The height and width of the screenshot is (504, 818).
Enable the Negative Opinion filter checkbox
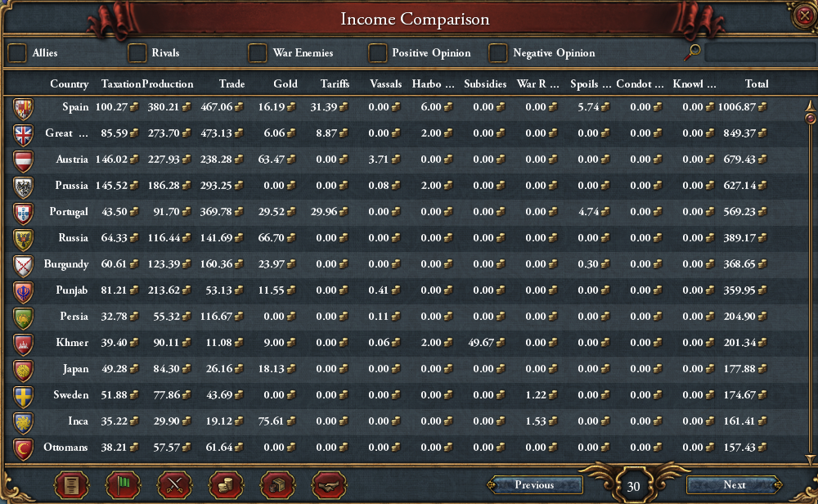coord(497,52)
